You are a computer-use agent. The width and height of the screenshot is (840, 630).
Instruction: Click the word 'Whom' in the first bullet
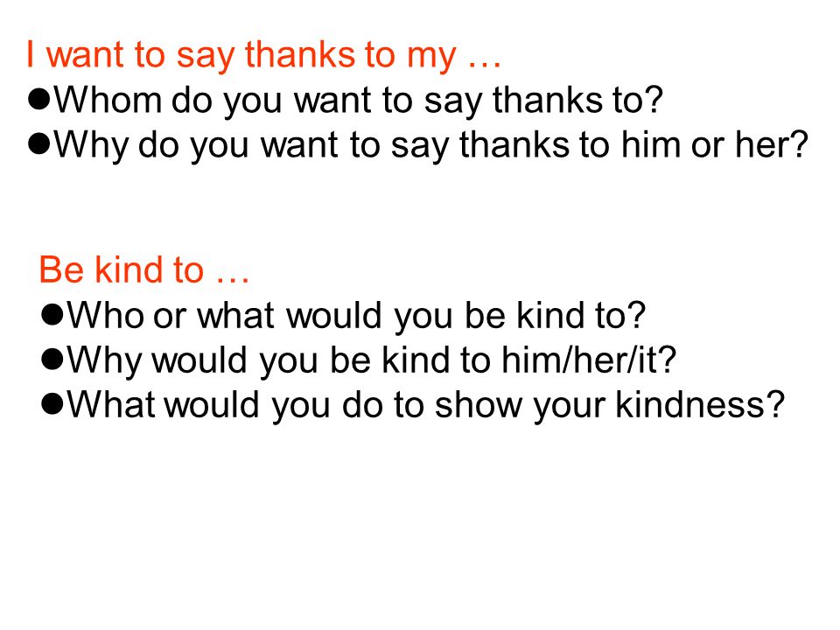tap(108, 100)
